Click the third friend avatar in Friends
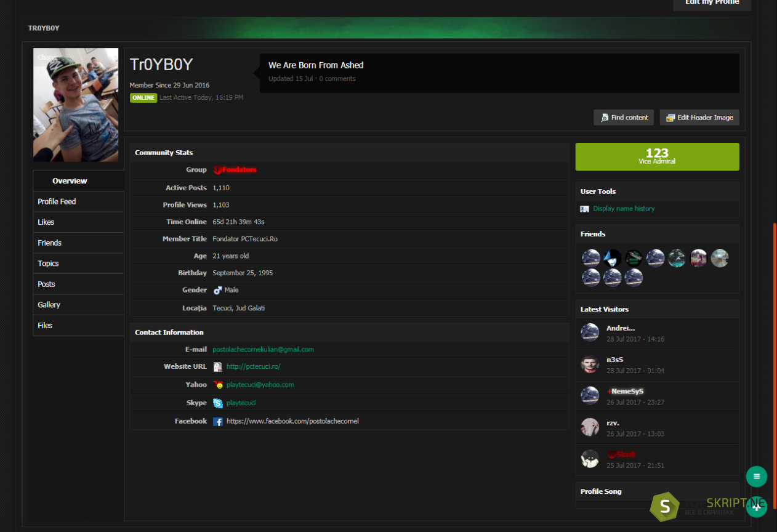 [x=634, y=258]
